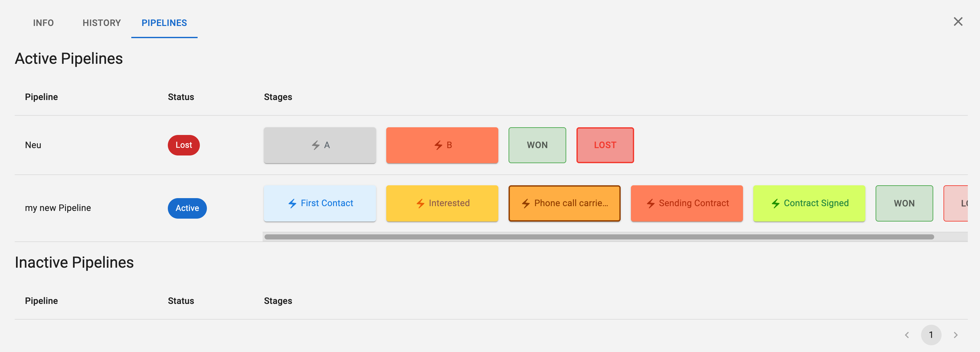Click the First Contact lightning bolt icon
This screenshot has height=352, width=980.
pyautogui.click(x=292, y=204)
